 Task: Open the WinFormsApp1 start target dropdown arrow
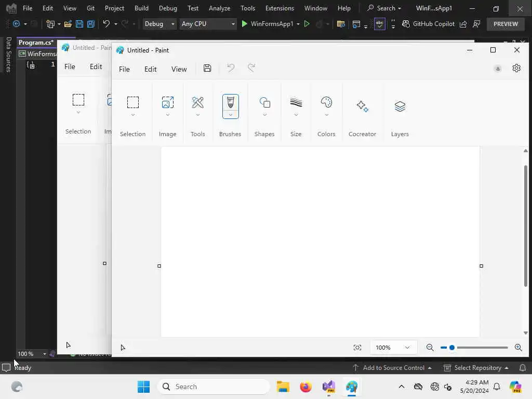tap(298, 24)
